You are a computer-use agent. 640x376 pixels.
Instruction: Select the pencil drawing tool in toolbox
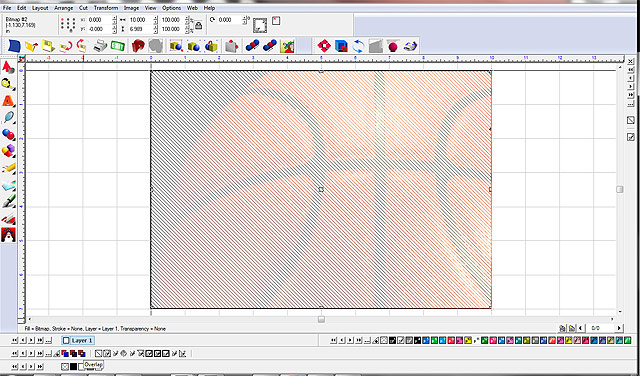point(8,168)
